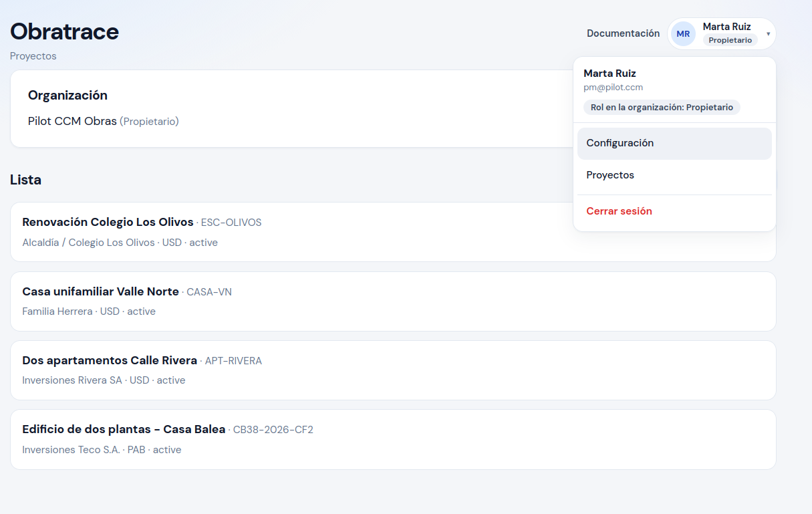This screenshot has width=812, height=514.
Task: Click the pm@pilot.ccm email address
Action: (x=613, y=88)
